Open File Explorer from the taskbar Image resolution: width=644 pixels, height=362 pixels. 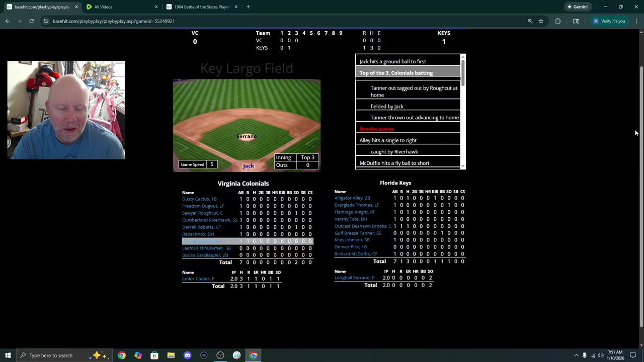point(171,355)
